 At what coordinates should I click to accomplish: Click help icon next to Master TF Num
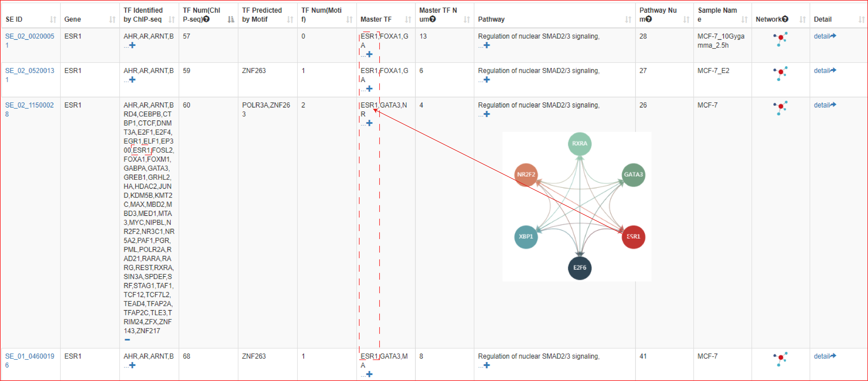point(433,19)
